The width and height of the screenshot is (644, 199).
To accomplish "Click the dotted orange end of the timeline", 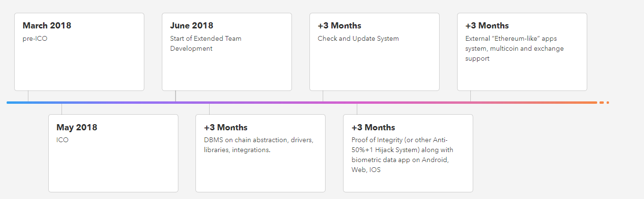I will [604, 102].
